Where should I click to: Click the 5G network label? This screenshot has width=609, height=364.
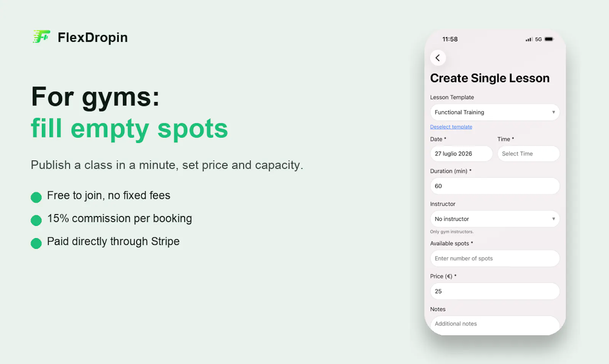pos(538,39)
